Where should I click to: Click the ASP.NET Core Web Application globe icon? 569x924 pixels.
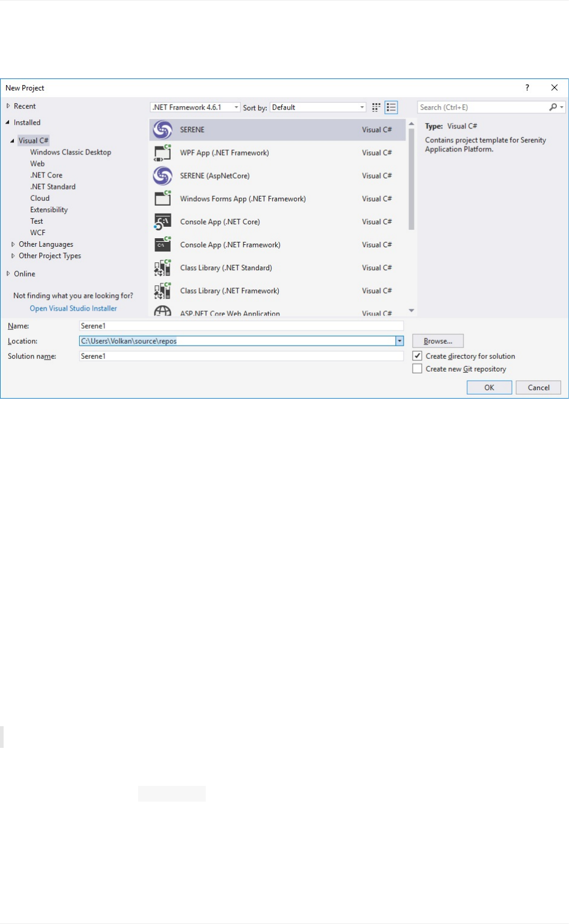click(162, 311)
